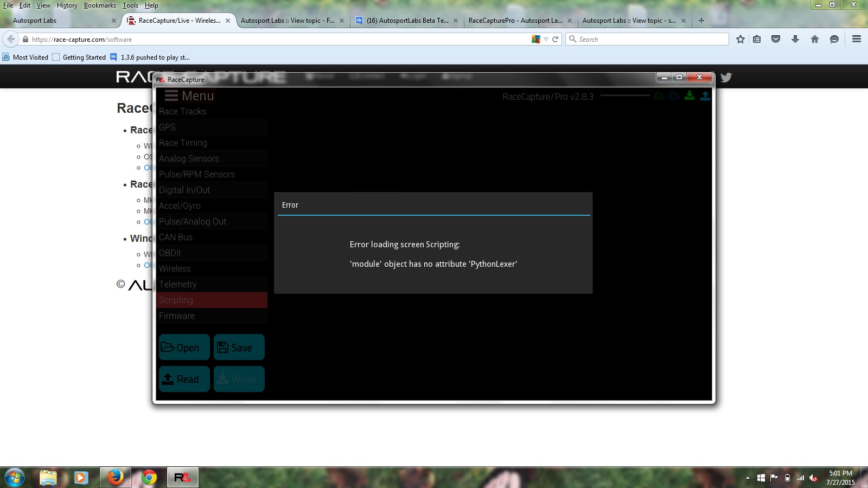Screen dimensions: 868x488
Task: Close the RaceCapture/Live - Wireles... tab
Action: [228, 21]
